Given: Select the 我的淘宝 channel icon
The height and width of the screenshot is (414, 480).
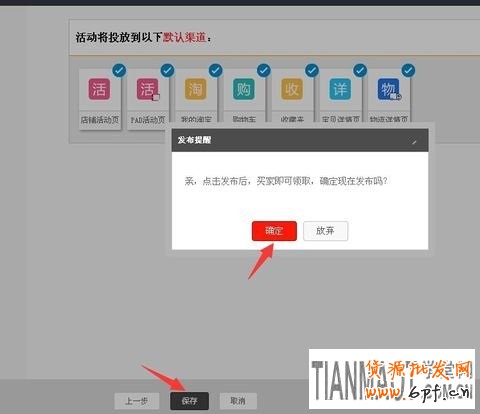Looking at the screenshot, I should 196,89.
